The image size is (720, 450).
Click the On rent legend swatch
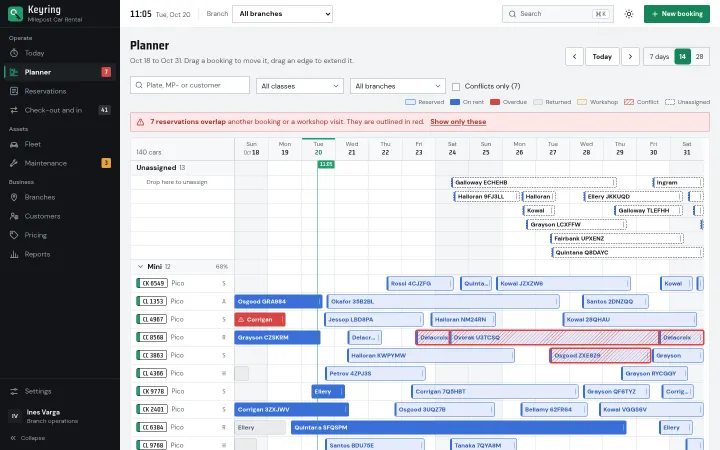(x=455, y=102)
